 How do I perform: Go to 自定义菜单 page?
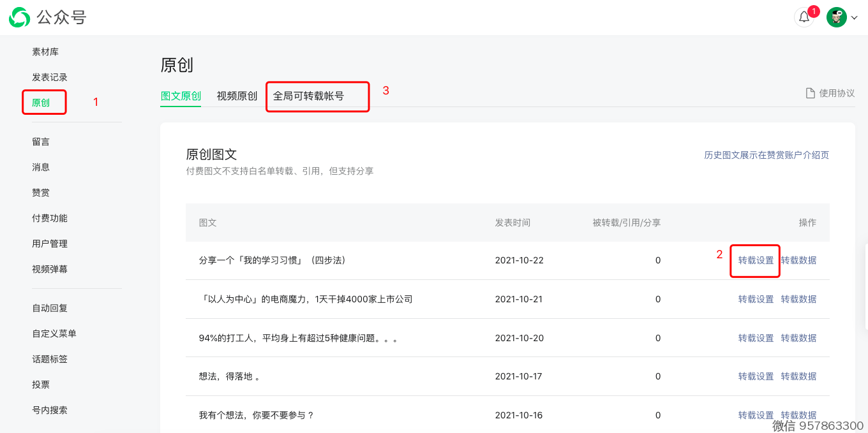[x=54, y=334]
